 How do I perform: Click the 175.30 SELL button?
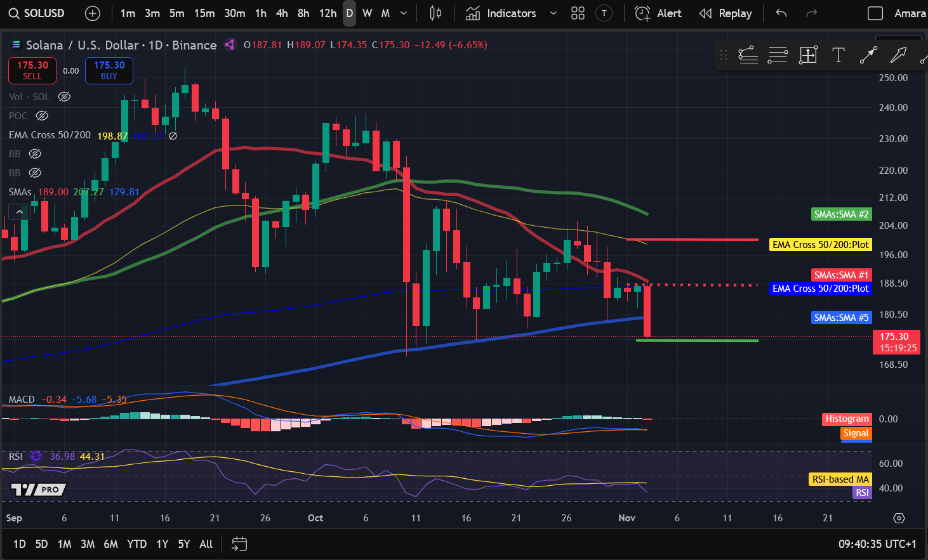pyautogui.click(x=32, y=70)
